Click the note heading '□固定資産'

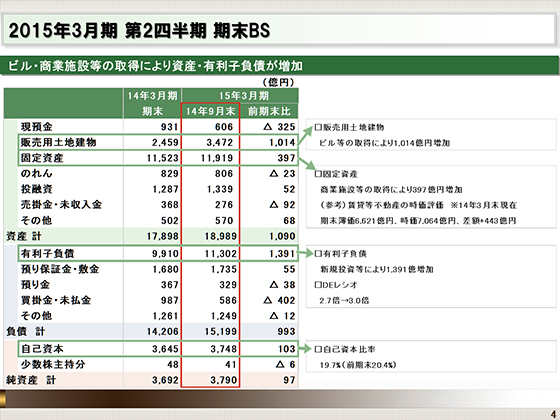point(336,174)
